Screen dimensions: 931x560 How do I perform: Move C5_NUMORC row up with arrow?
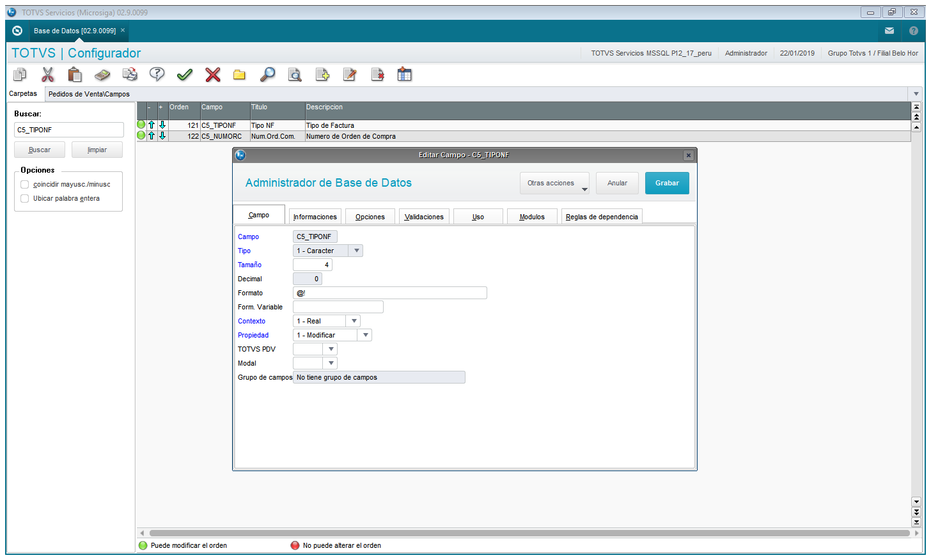point(152,136)
